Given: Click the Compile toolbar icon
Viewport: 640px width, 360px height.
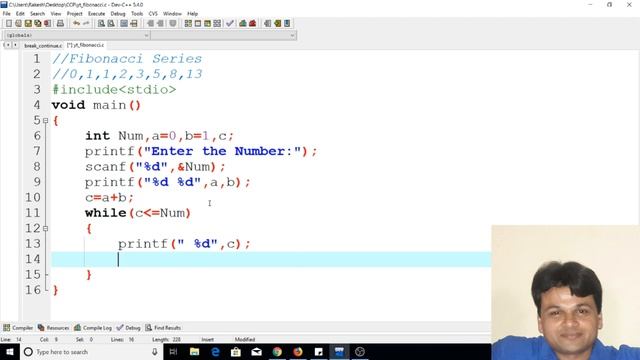Looking at the screenshot, I should click(188, 24).
